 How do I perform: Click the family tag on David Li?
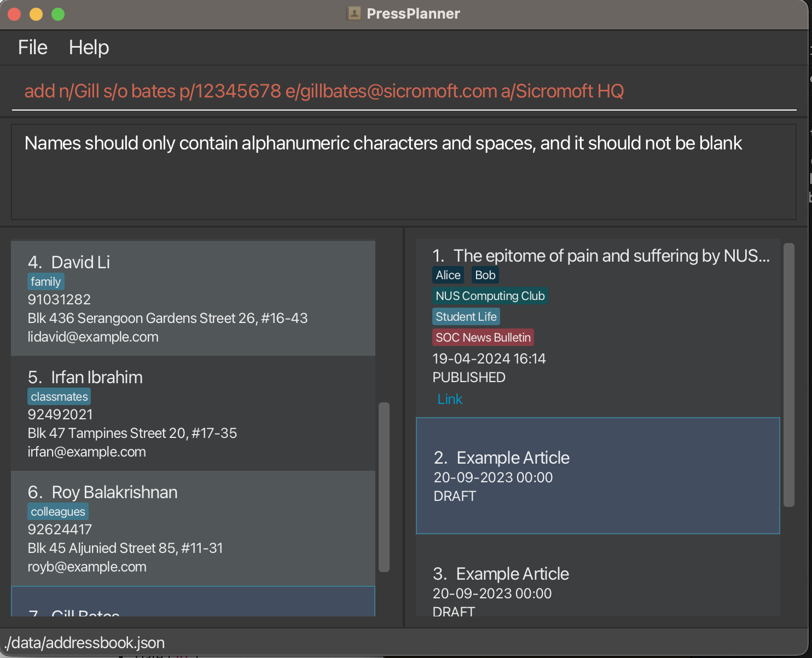coord(45,281)
